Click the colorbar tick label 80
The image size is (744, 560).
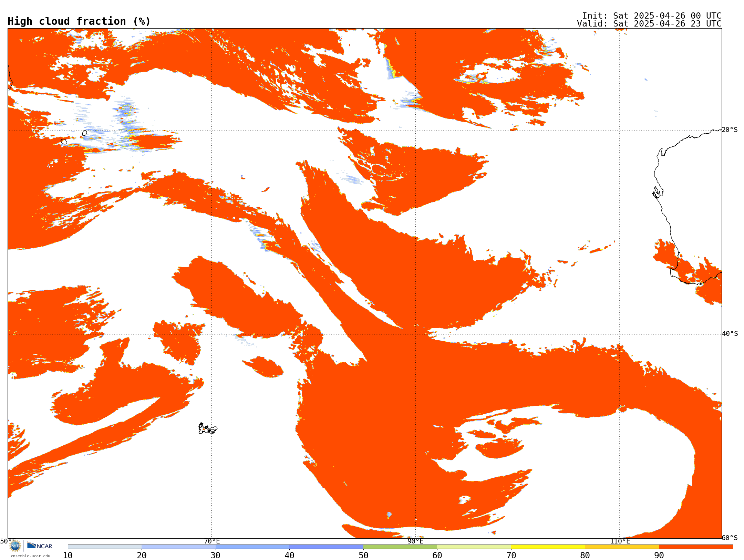click(x=585, y=555)
